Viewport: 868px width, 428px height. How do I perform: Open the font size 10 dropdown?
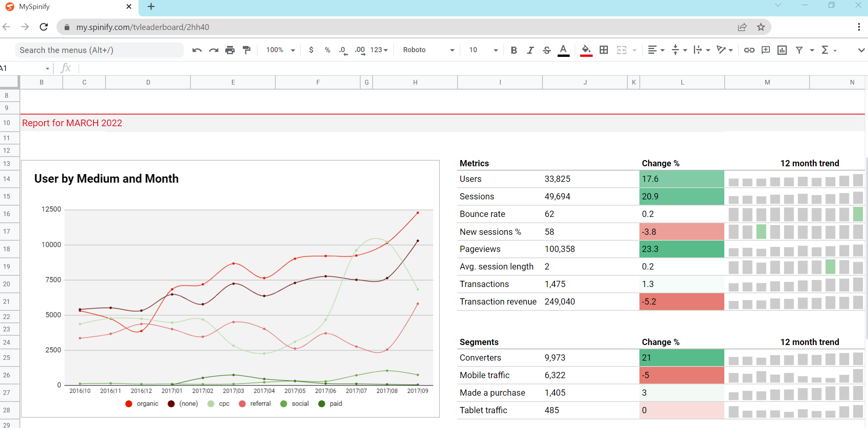click(x=483, y=50)
